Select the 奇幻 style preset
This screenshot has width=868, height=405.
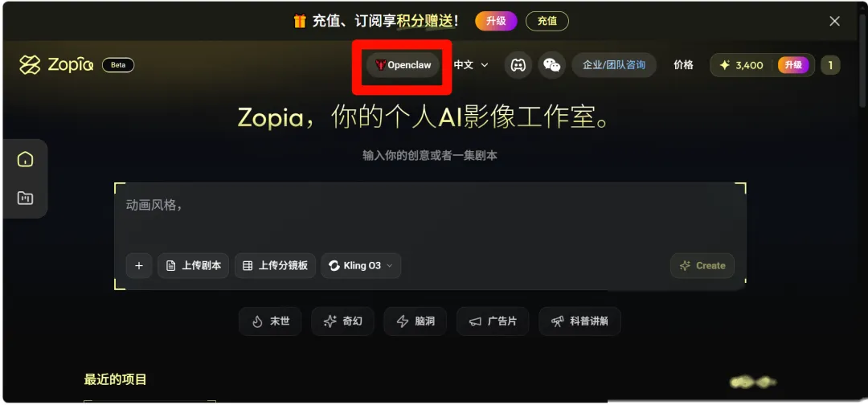(x=342, y=321)
